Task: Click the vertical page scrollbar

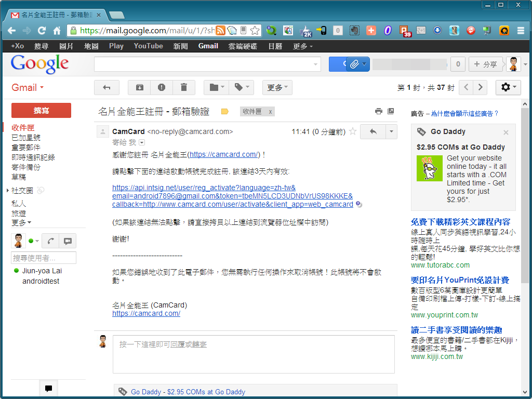Action: pos(525,195)
